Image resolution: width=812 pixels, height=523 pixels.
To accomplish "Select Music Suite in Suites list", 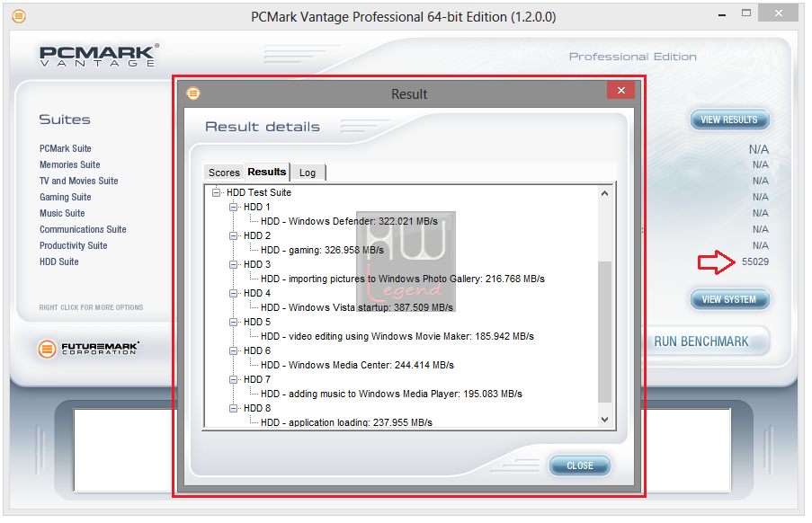I will coord(62,213).
